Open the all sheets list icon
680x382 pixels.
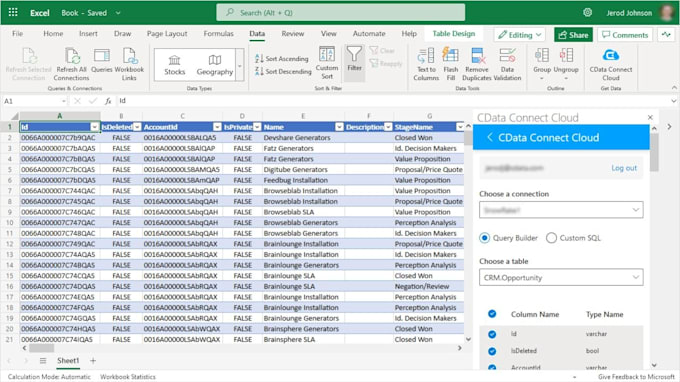point(42,361)
